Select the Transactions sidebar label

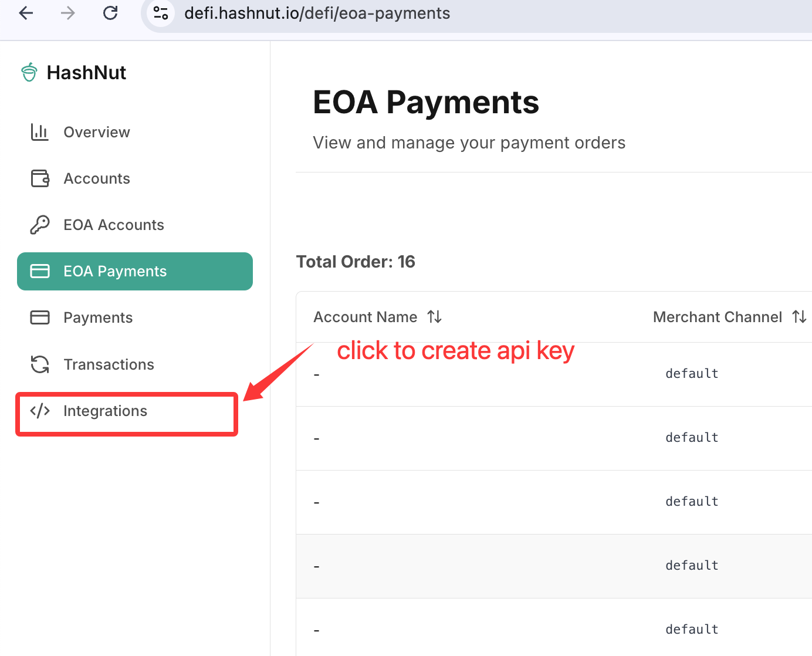[109, 364]
